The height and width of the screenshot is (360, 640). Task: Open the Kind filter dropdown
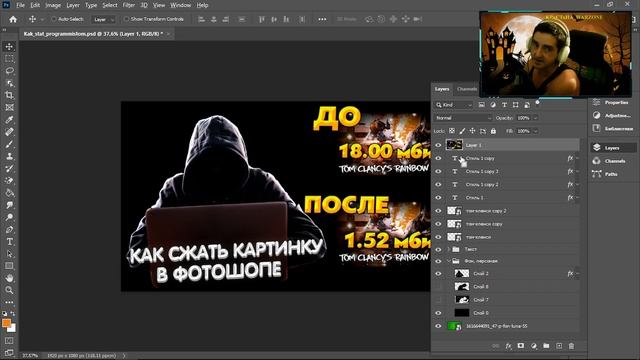click(453, 105)
